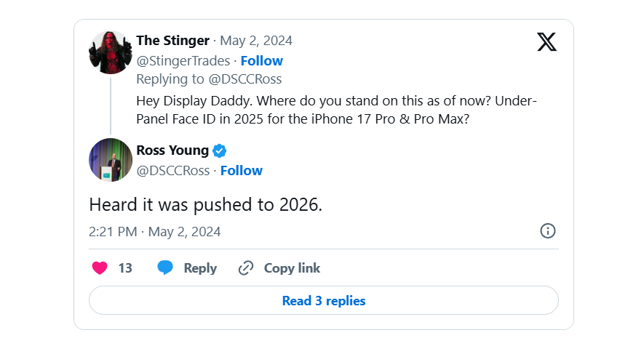
Task: Open the 2:21 PM May 2, 2024 timestamp
Action: coord(155,231)
